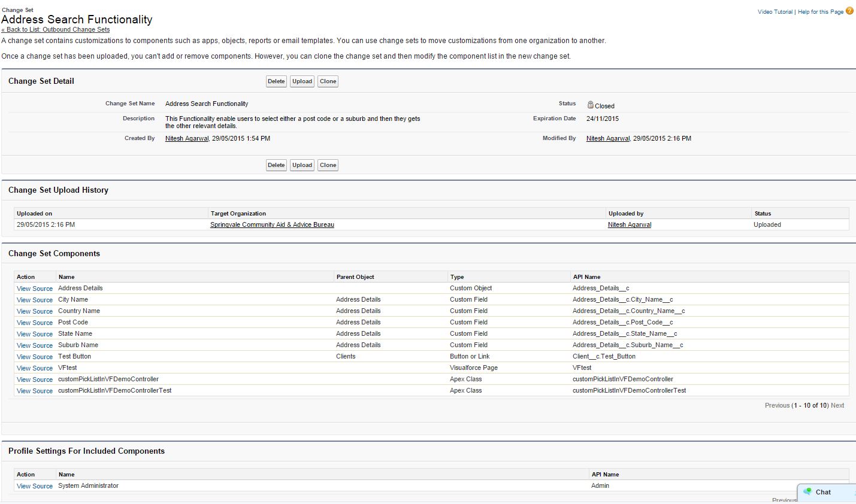Click API name Address_Details__c.Post_Code__c
The image size is (856, 504).
click(x=623, y=322)
